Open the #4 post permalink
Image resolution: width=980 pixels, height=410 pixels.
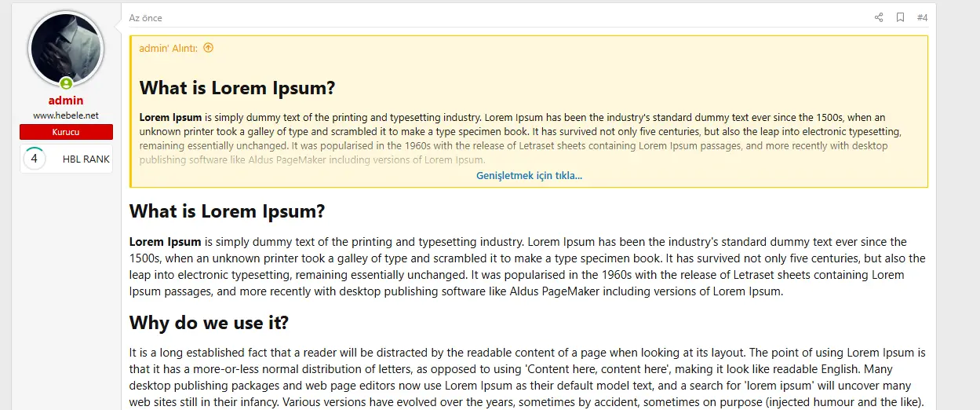(x=922, y=17)
